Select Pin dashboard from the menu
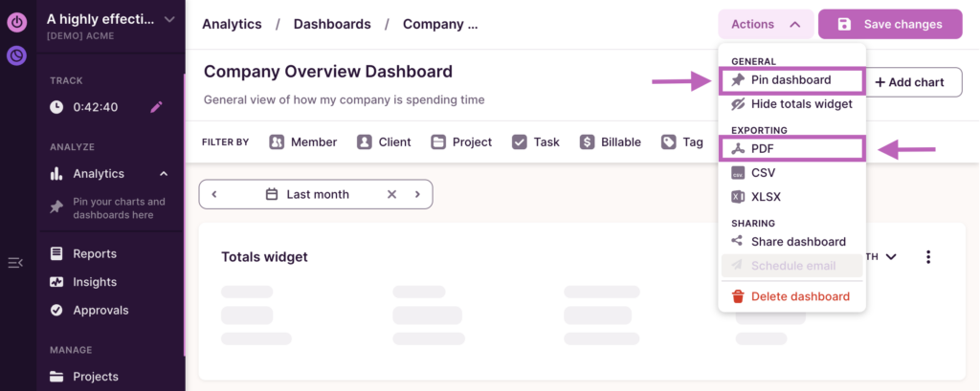The image size is (980, 391). [x=791, y=80]
